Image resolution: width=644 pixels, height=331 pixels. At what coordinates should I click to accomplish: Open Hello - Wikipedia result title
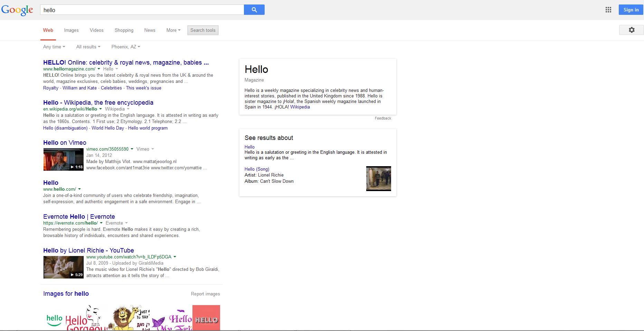(98, 103)
